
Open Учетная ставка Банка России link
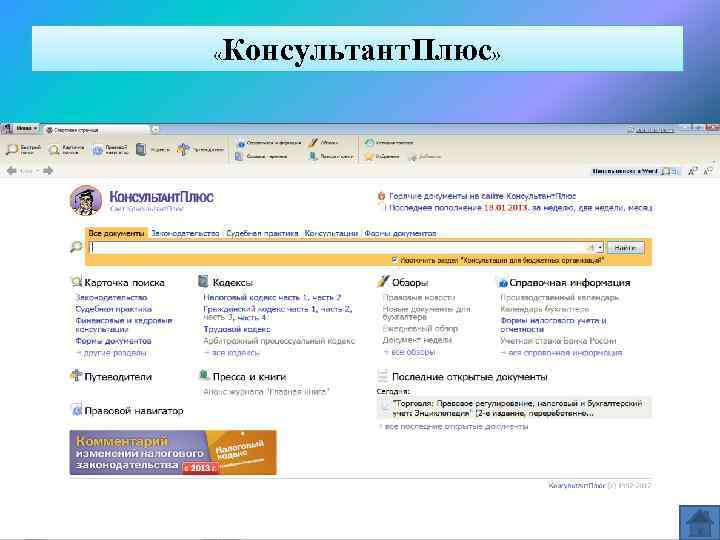[558, 341]
